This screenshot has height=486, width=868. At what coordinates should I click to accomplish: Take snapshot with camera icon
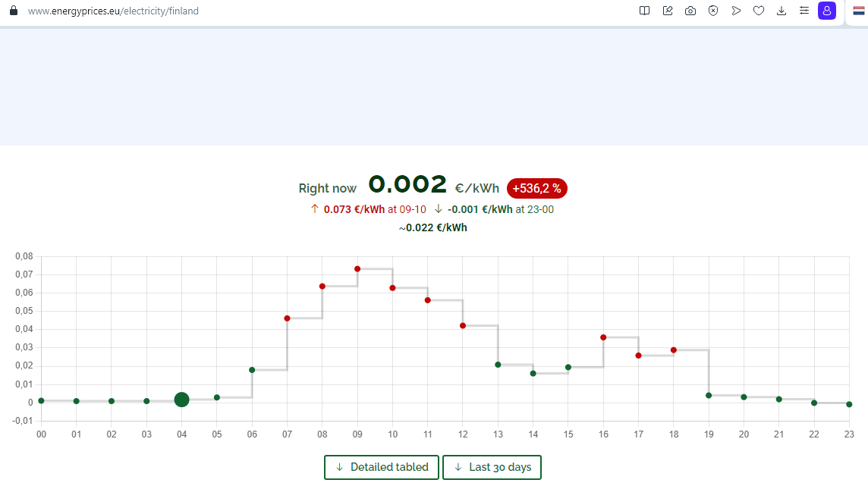coord(690,11)
